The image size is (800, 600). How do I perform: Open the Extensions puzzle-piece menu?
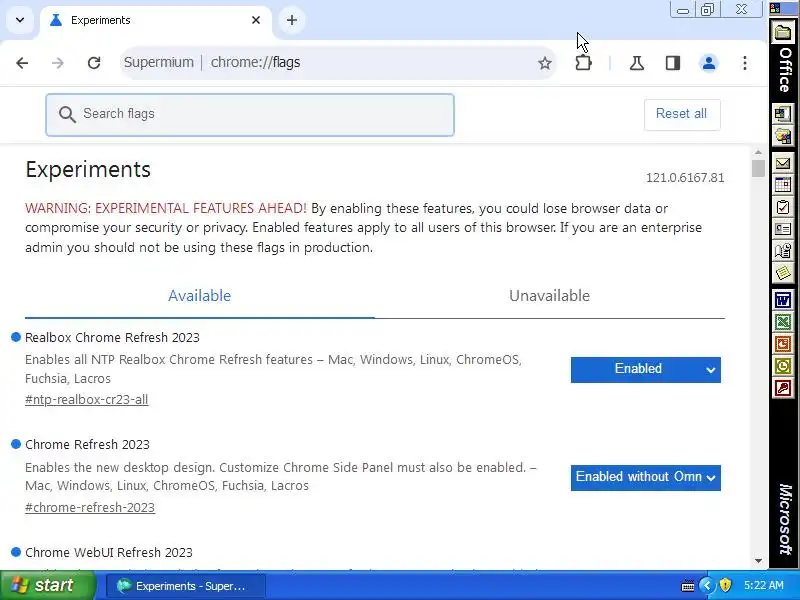pos(583,63)
